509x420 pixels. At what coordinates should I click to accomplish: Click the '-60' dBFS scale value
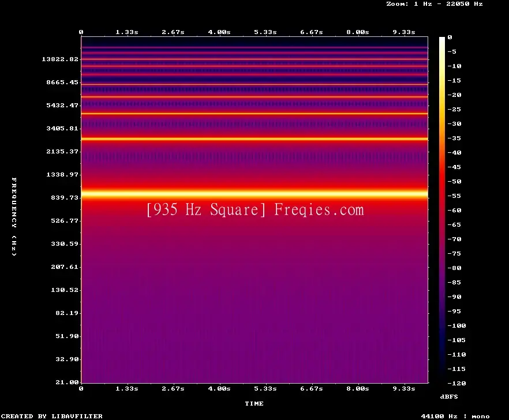(454, 211)
